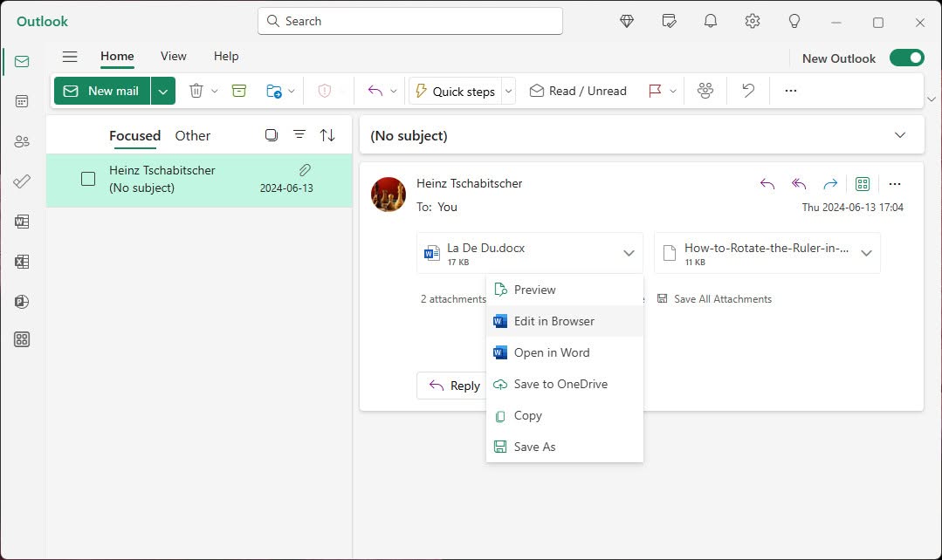Open message more actions ellipsis

click(895, 184)
